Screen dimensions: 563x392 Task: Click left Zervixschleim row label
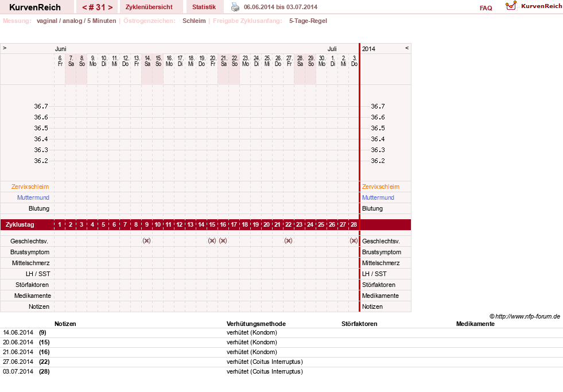(x=30, y=187)
